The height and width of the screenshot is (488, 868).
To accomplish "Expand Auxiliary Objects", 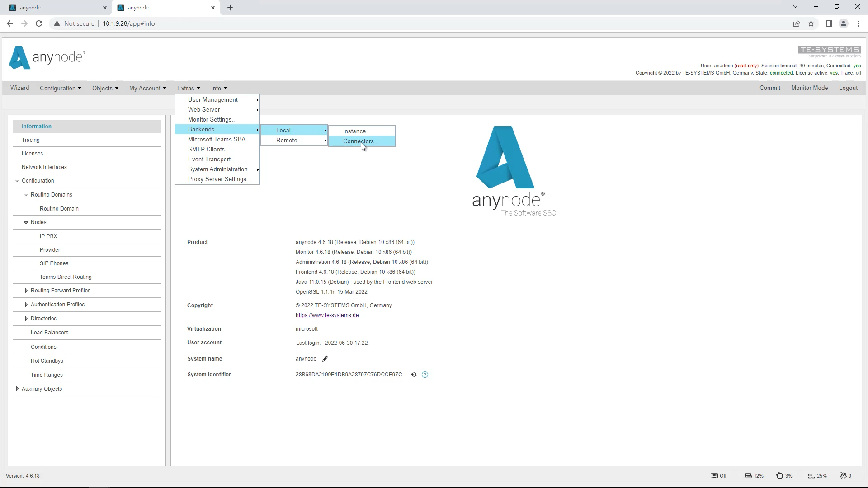I will click(17, 389).
